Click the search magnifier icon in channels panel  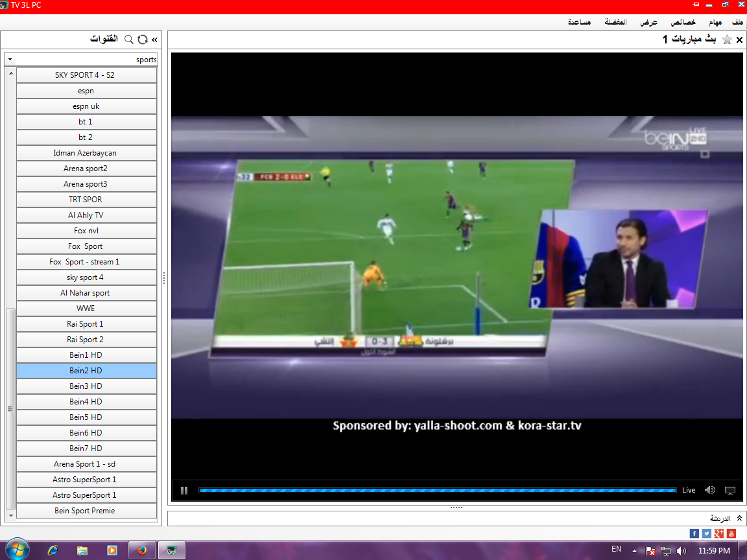pos(128,40)
